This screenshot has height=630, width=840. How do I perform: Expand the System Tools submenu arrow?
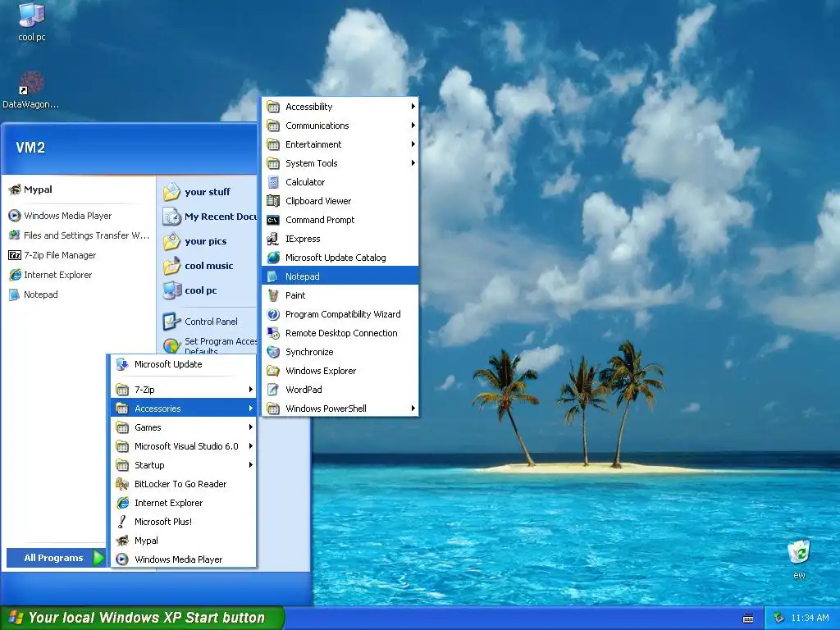click(413, 163)
